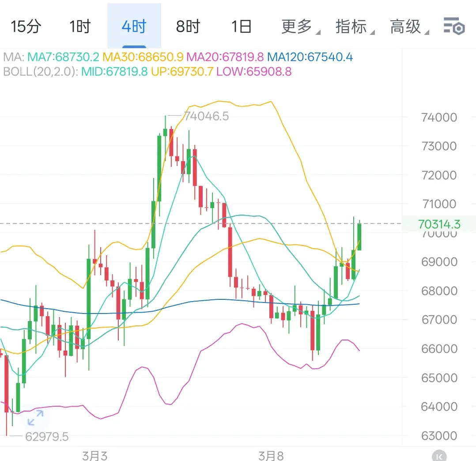Click the 3月8 date axis label

[x=271, y=456]
